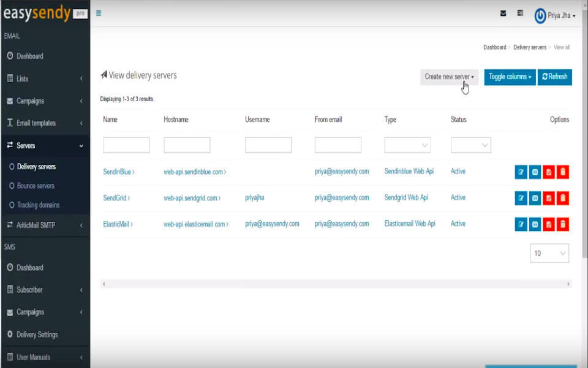Image resolution: width=588 pixels, height=368 pixels.
Task: Click web-api.sendinblue.com hostname link
Action: 195,172
